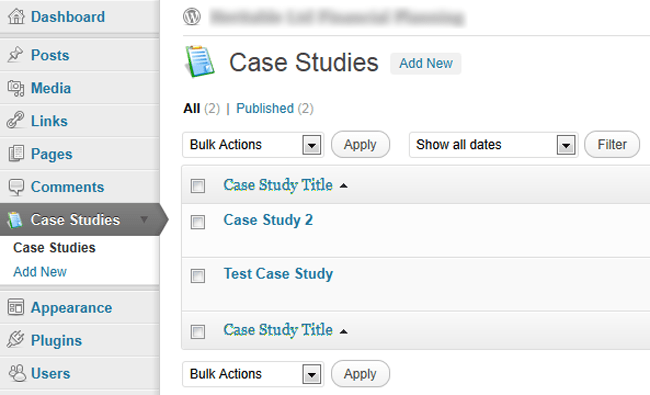The height and width of the screenshot is (395, 650).
Task: Click the Pages document icon
Action: 16,154
